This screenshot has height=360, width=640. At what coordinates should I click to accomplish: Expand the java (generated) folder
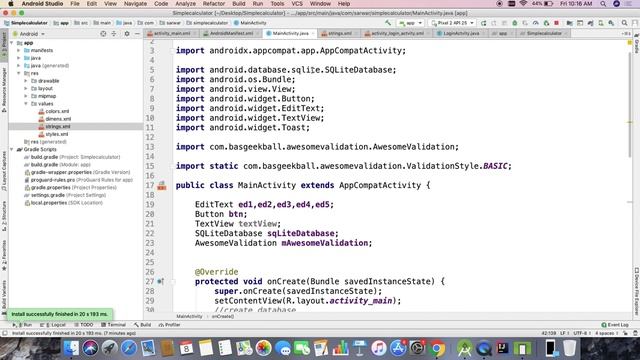tap(19, 66)
